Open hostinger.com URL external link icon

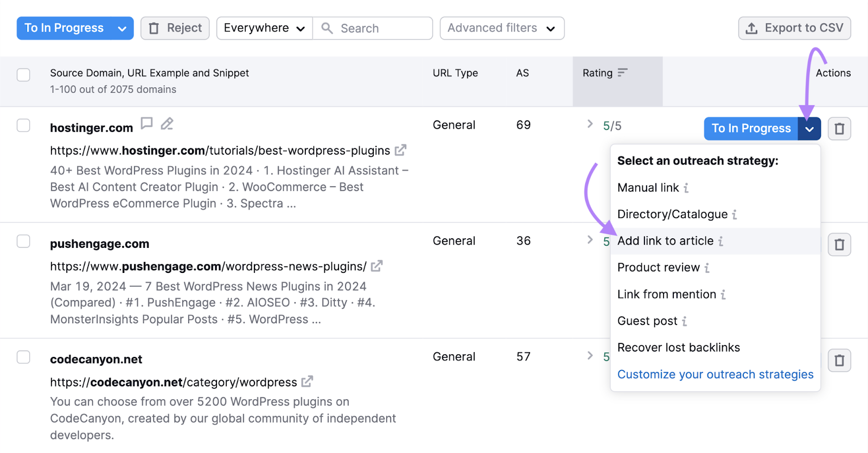400,150
